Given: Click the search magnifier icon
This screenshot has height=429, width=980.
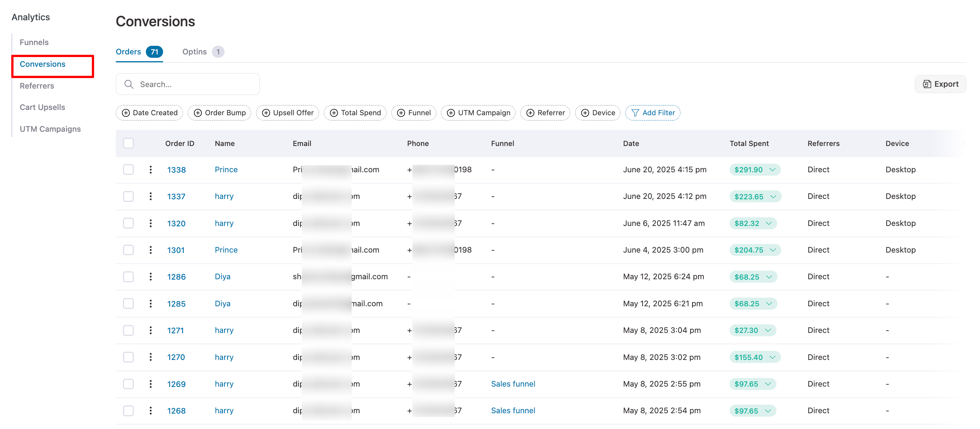Looking at the screenshot, I should click(x=129, y=84).
